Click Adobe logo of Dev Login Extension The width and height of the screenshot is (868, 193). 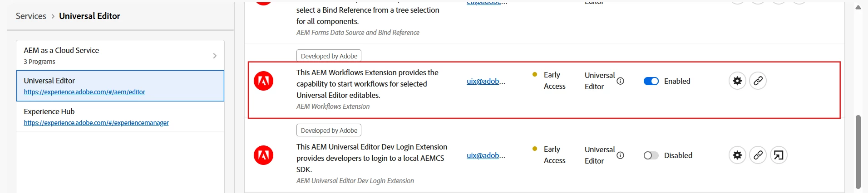click(263, 155)
